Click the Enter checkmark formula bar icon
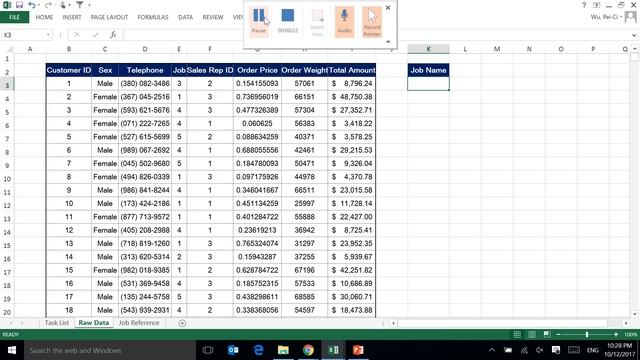 click(95, 35)
